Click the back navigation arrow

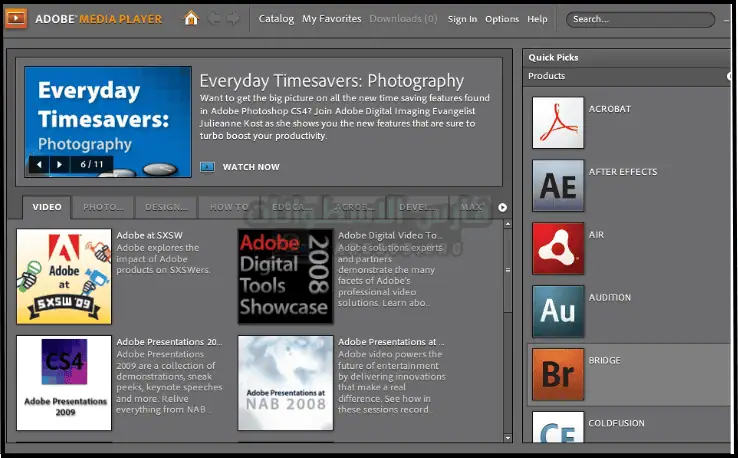[x=213, y=18]
